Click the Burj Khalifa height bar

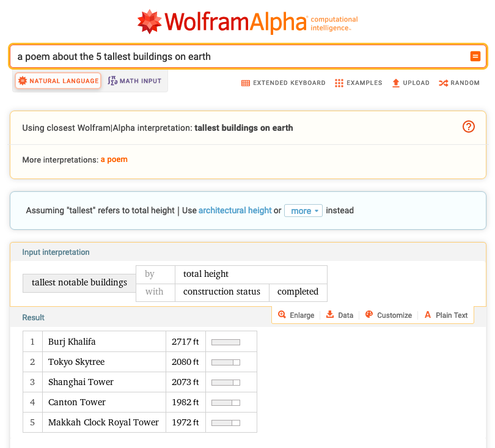point(226,342)
